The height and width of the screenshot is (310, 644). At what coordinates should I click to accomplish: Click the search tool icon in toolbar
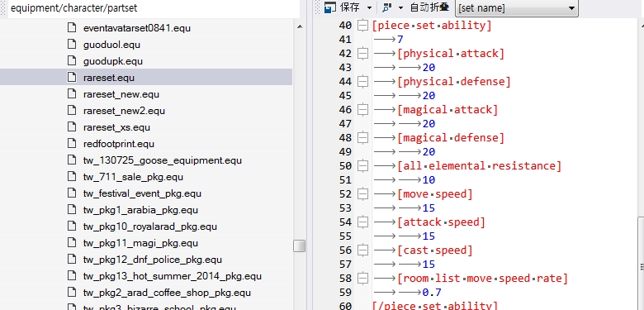(386, 7)
